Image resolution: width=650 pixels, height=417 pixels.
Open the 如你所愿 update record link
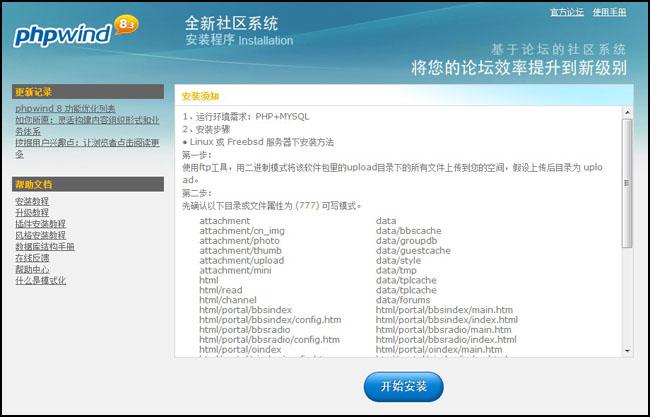point(87,126)
